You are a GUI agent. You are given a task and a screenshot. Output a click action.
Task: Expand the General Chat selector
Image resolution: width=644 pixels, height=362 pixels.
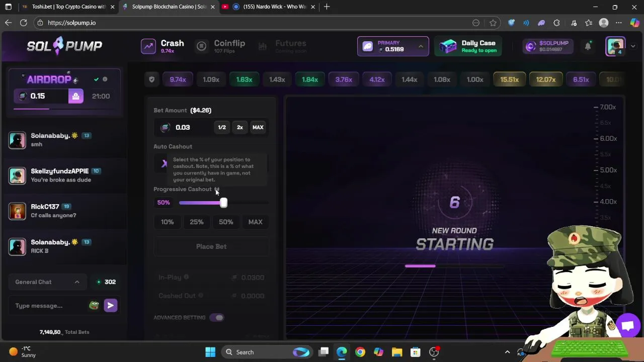point(47,282)
